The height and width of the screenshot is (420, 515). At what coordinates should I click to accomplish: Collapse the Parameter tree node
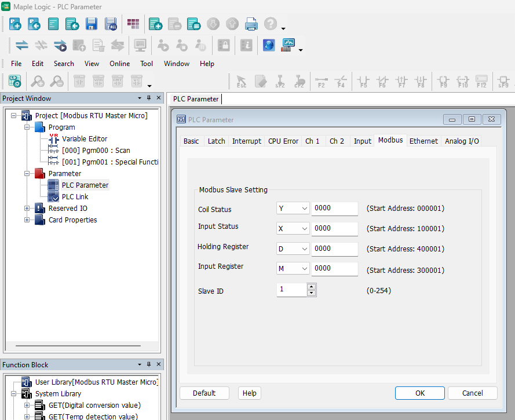click(x=27, y=173)
